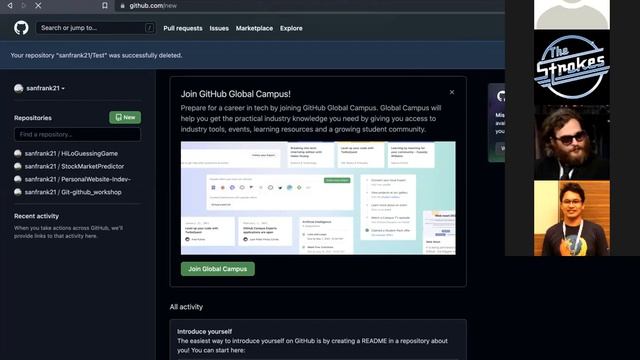Screen dimensions: 640x360
Task: Select the Recent activity heading
Action: [x=36, y=216]
